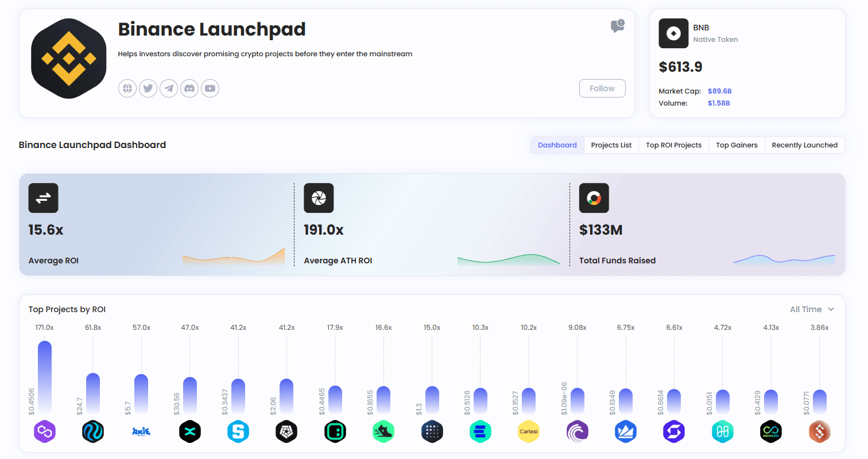
Task: Click the website globe icon
Action: 127,88
